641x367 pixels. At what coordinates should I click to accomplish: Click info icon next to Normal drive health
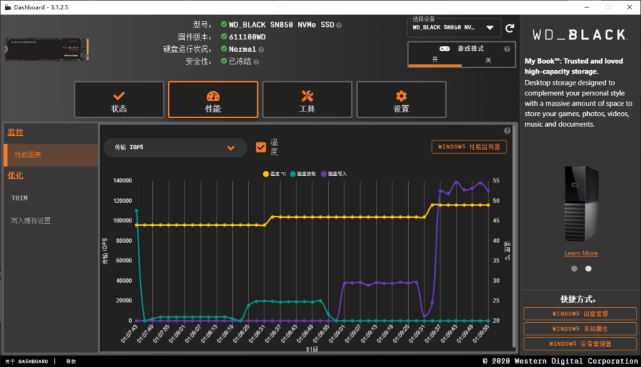point(261,49)
